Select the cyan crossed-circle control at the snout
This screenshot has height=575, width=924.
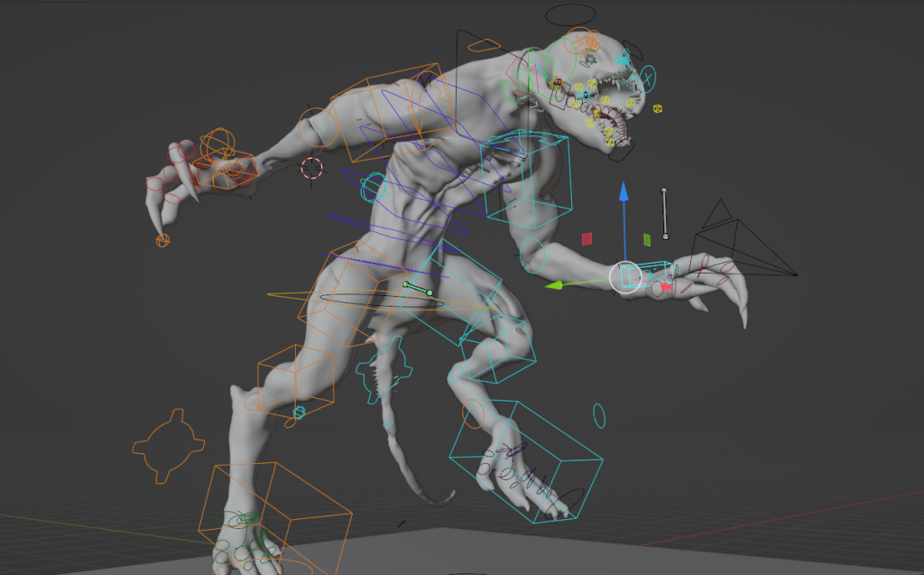(x=647, y=79)
